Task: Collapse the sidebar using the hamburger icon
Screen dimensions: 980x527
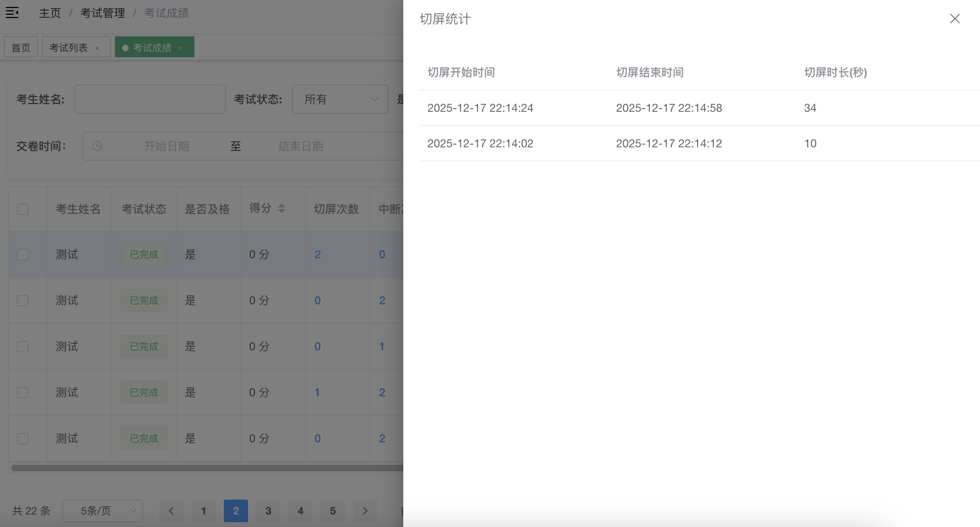Action: pos(12,13)
